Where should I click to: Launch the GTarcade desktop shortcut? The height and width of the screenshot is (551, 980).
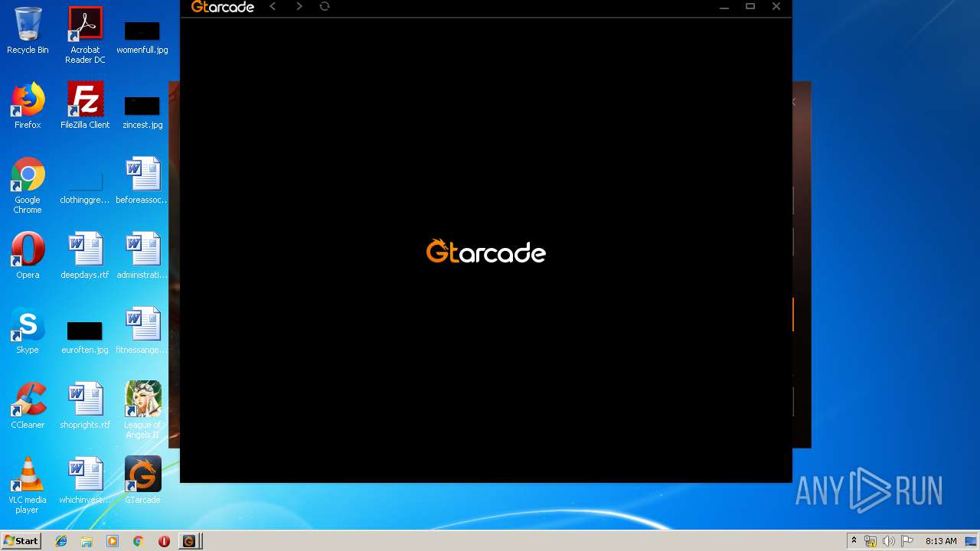[x=142, y=481]
